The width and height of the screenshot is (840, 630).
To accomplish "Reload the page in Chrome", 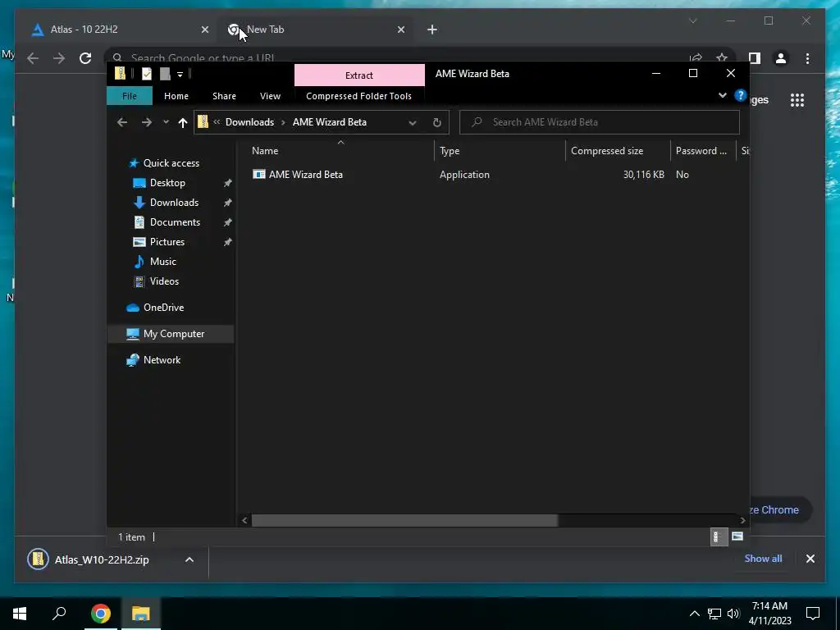I will 85,58.
